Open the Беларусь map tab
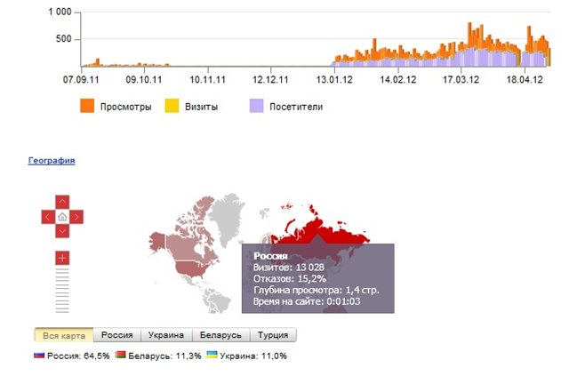This screenshot has width=569, height=392. point(220,335)
